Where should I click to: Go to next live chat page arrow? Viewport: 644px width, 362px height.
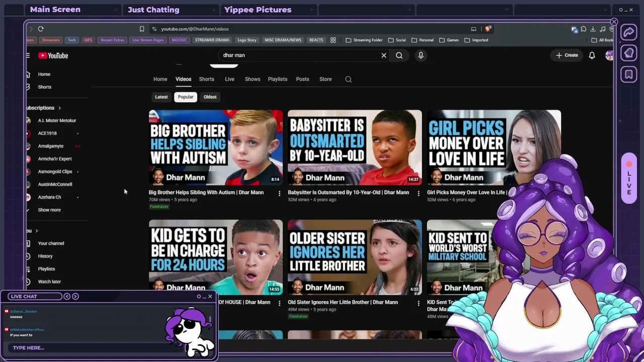(x=75, y=297)
